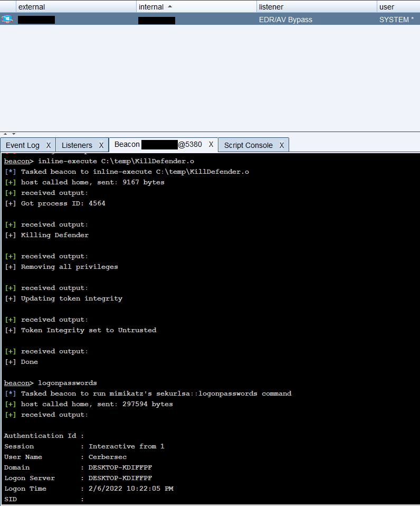420x506 pixels.
Task: Click Session value 'Interactive from 1'
Action: [x=126, y=446]
